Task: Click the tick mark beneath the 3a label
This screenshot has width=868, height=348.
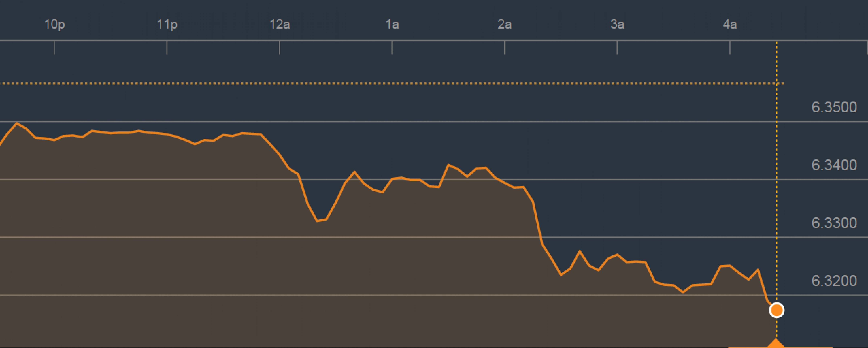Action: click(x=617, y=47)
